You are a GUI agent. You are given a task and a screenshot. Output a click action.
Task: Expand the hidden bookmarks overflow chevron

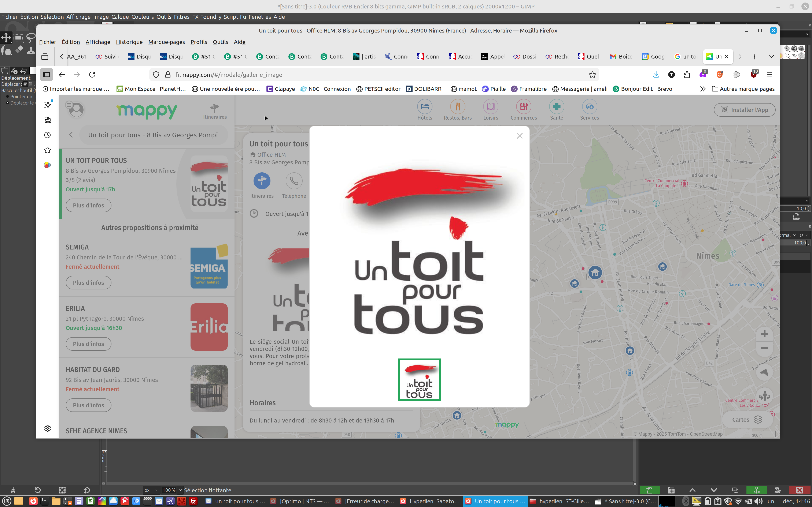coord(703,89)
